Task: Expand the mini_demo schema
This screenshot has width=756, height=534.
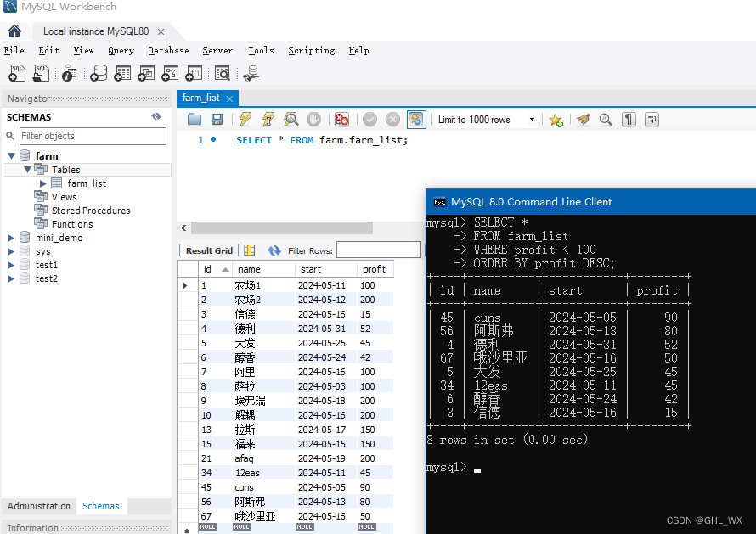Action: tap(10, 238)
